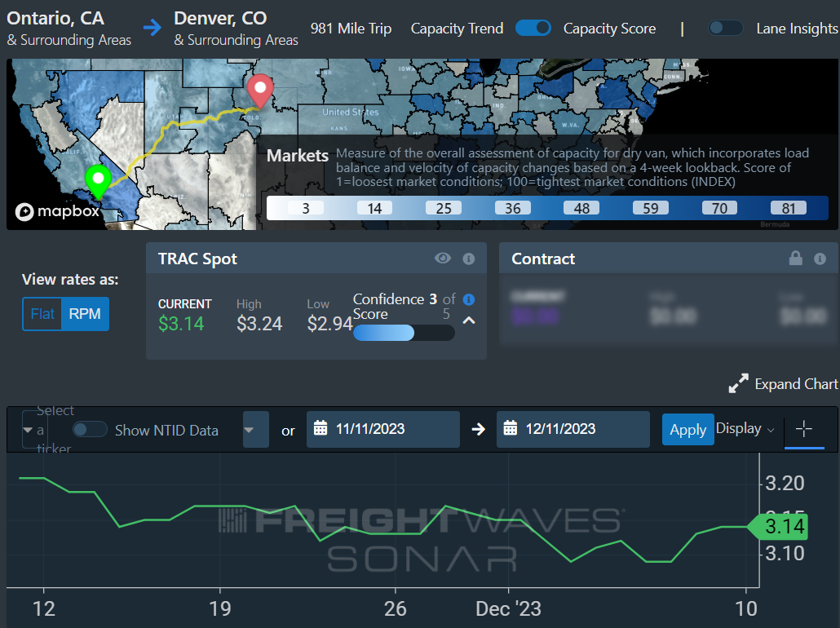Open start date calendar icon

pyautogui.click(x=321, y=429)
